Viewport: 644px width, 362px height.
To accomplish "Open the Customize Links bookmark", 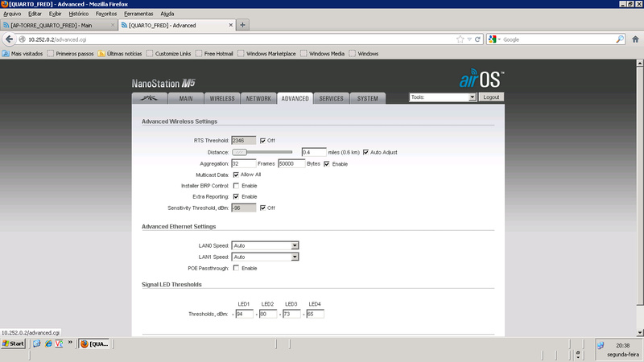I will (x=169, y=54).
